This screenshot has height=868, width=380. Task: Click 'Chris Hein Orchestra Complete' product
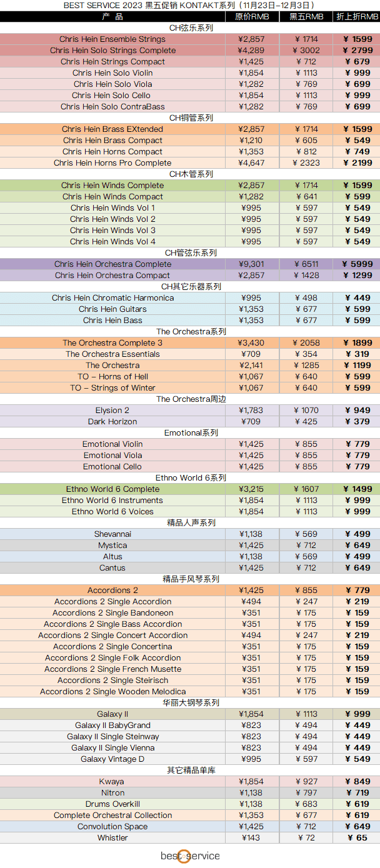pos(112,264)
